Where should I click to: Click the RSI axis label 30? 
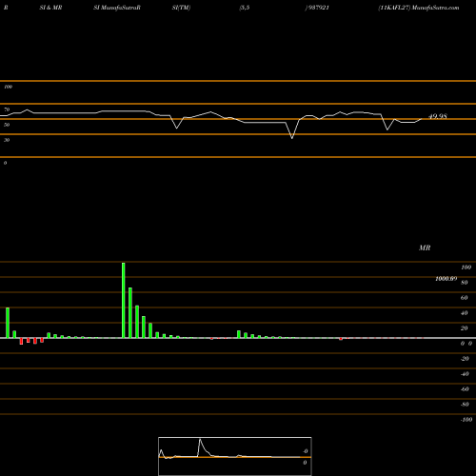(7, 140)
